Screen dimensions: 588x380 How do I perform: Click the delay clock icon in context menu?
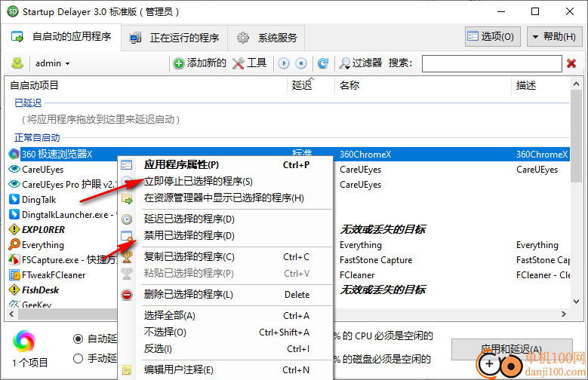(127, 219)
